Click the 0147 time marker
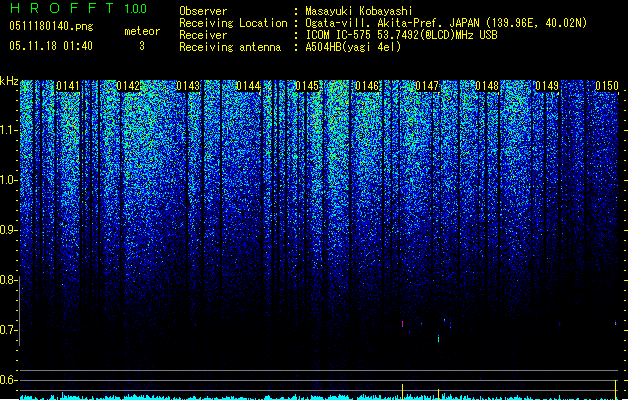This screenshot has height=400, width=629. pos(427,86)
